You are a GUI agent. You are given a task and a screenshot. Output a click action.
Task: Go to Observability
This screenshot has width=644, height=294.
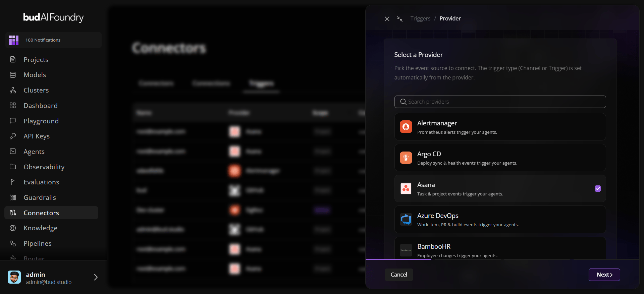[x=51, y=167]
